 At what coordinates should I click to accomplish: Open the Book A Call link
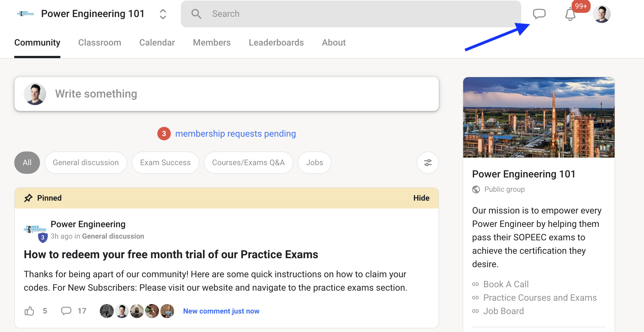(506, 284)
